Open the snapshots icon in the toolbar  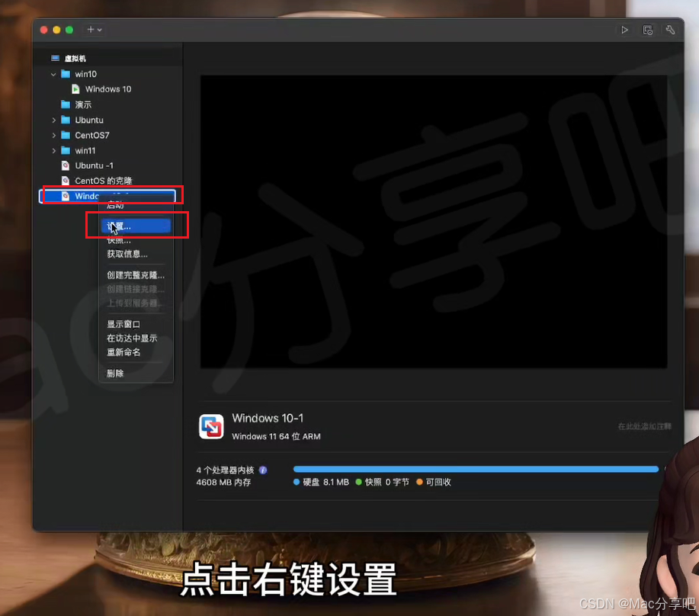click(x=647, y=30)
